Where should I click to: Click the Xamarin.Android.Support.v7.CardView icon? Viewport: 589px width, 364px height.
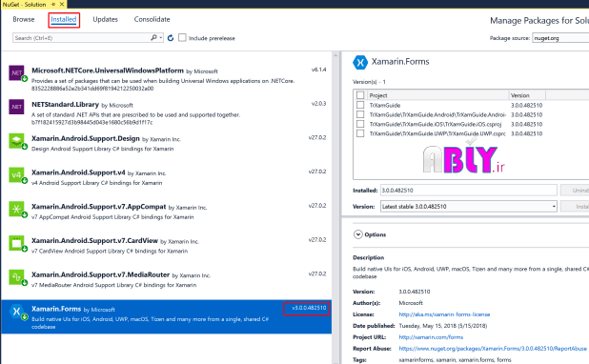(x=16, y=243)
